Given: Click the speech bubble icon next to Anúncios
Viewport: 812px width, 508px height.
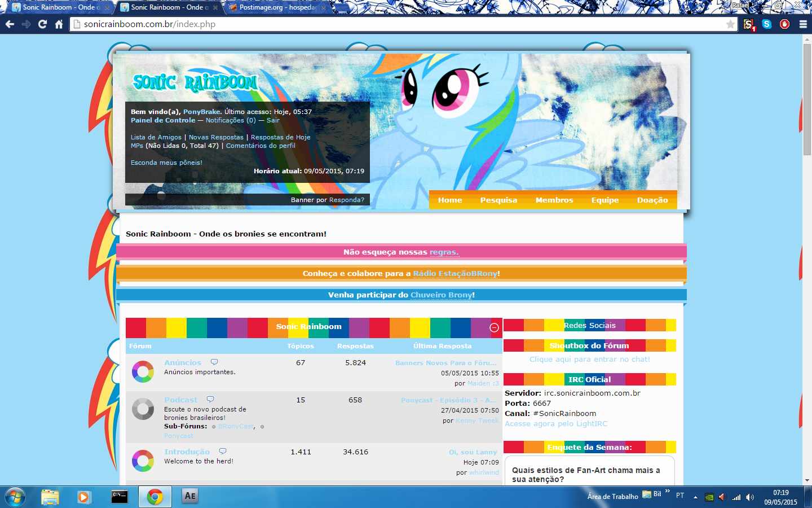Looking at the screenshot, I should coord(214,362).
